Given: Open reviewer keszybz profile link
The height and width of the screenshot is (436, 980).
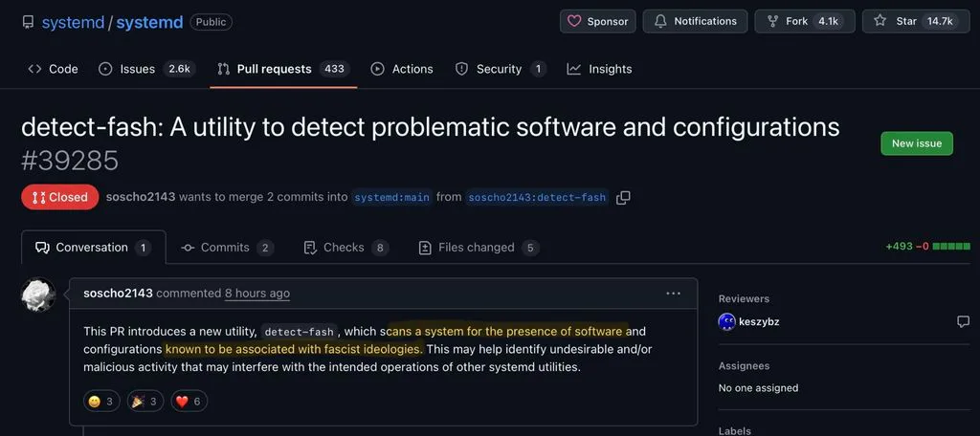Looking at the screenshot, I should 759,321.
